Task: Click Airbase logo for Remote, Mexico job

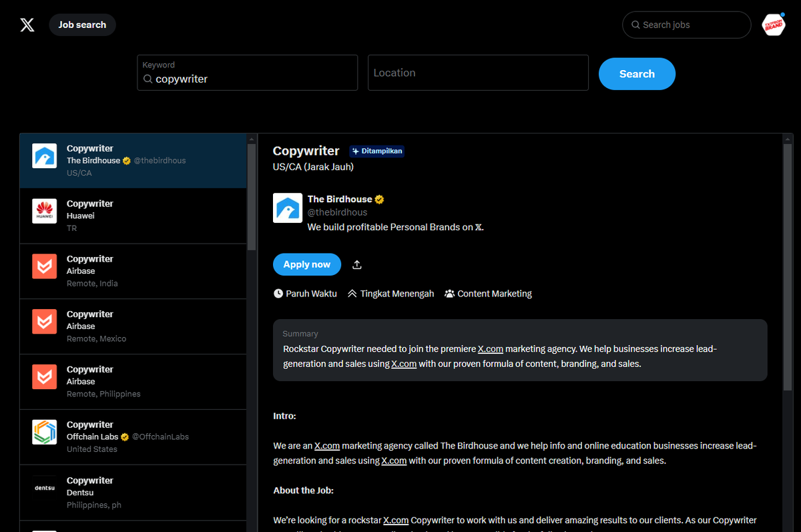Action: click(x=45, y=322)
